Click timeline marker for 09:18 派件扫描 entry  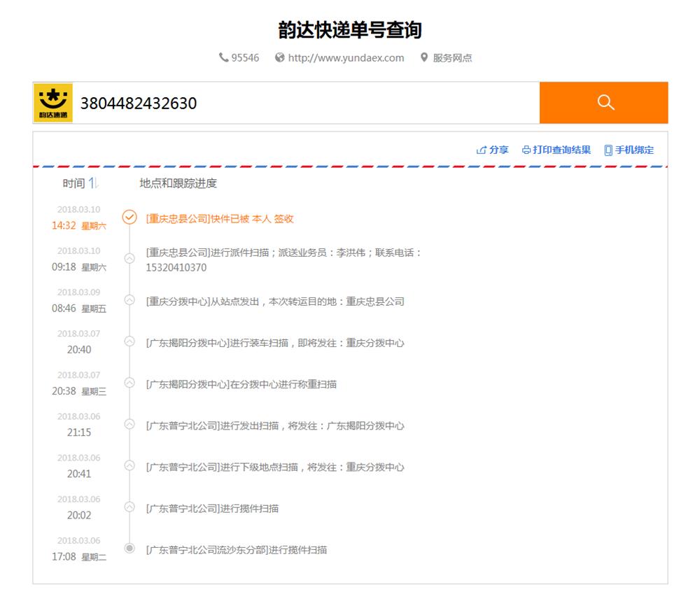click(129, 258)
